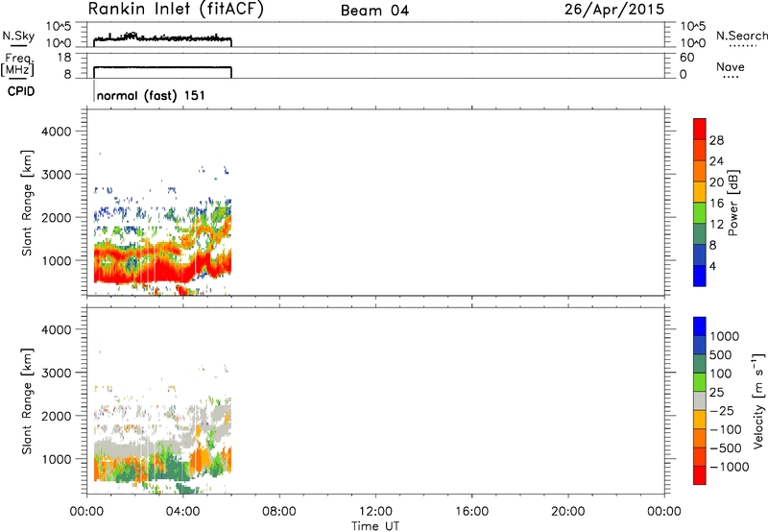Click the "12:00" time axis label
Screen dimensions: 768x532
click(x=375, y=512)
